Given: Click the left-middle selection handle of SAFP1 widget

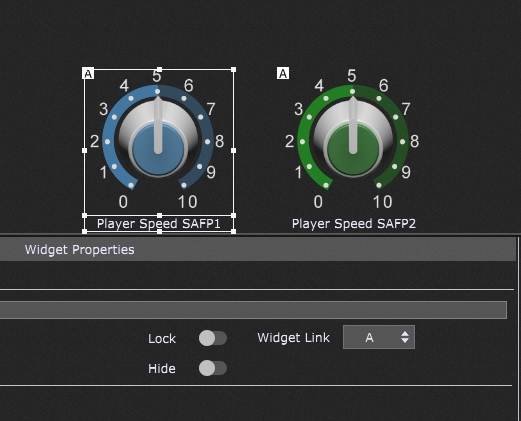Looking at the screenshot, I should 84,150.
